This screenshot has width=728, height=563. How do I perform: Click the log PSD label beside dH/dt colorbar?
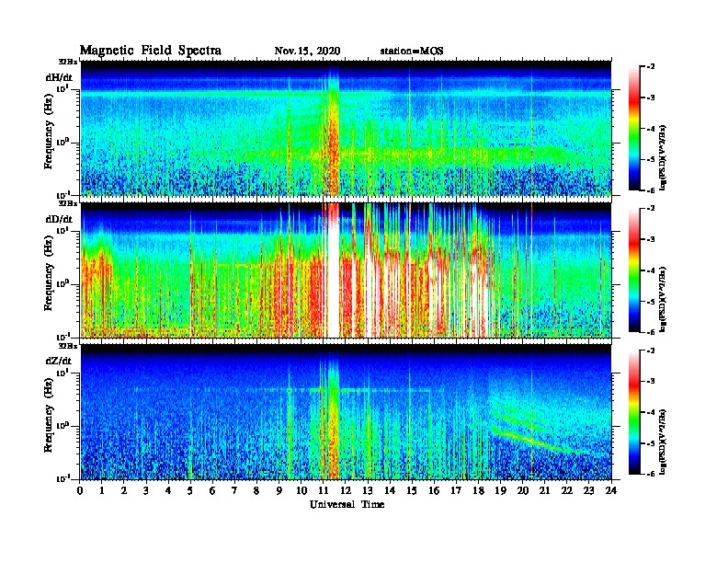663,158
